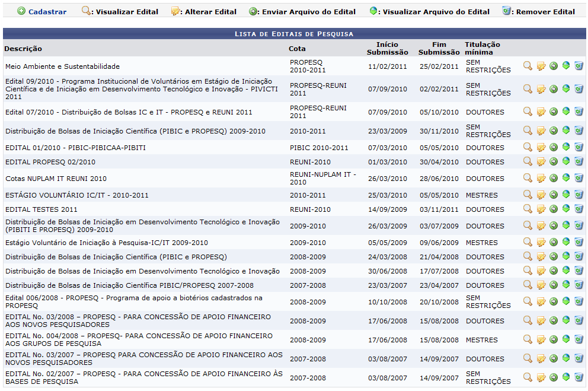View the Meio Ambiente e Sustentabilidade edital
Viewport: 588px width, 391px height.
pyautogui.click(x=528, y=65)
